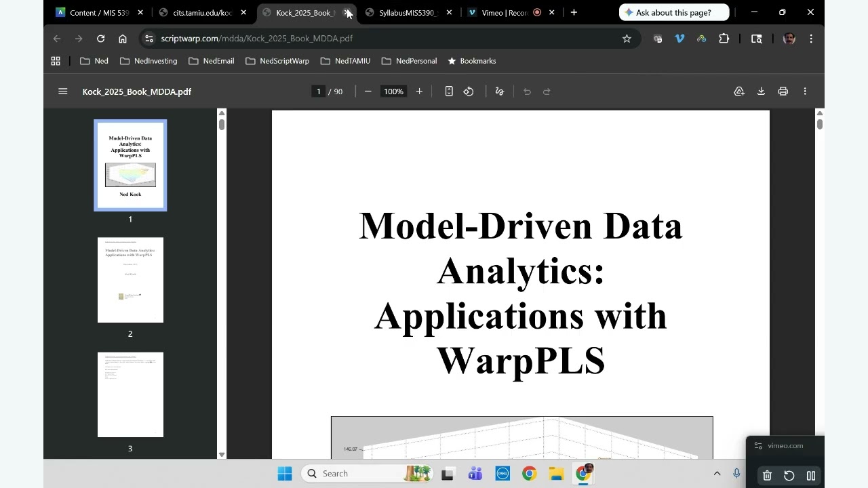
Task: Click the browser back arrow
Action: pyautogui.click(x=57, y=39)
